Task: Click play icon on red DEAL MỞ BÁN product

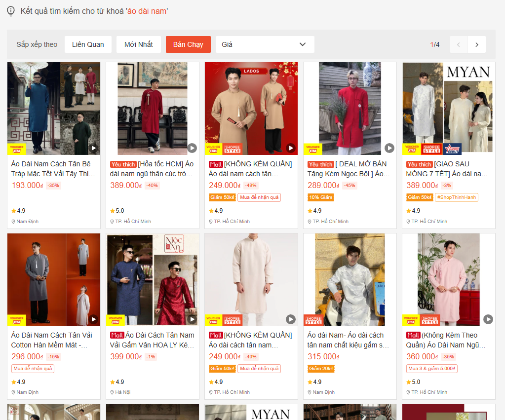Action: point(389,148)
